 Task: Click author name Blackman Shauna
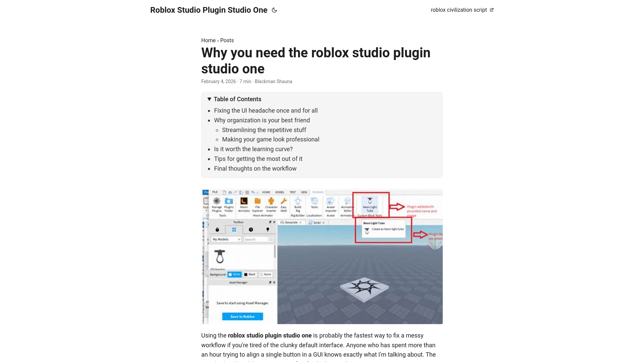273,81
